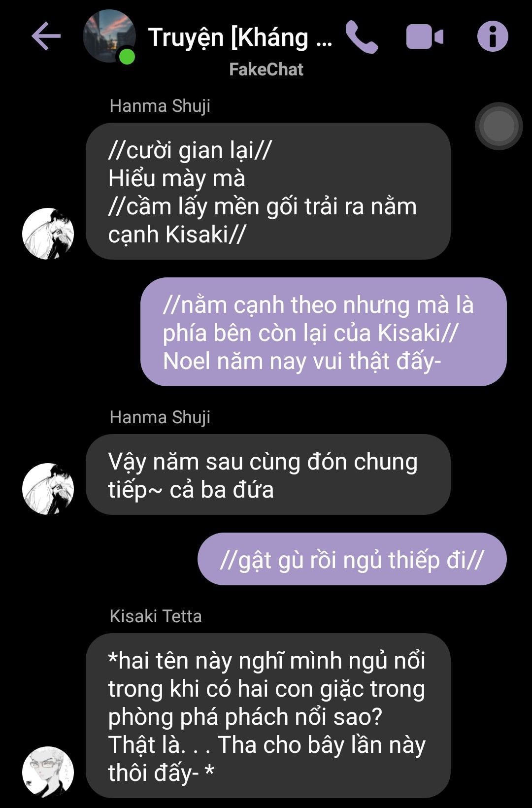532x808 pixels.
Task: Start a video call with camera icon
Action: (x=425, y=37)
